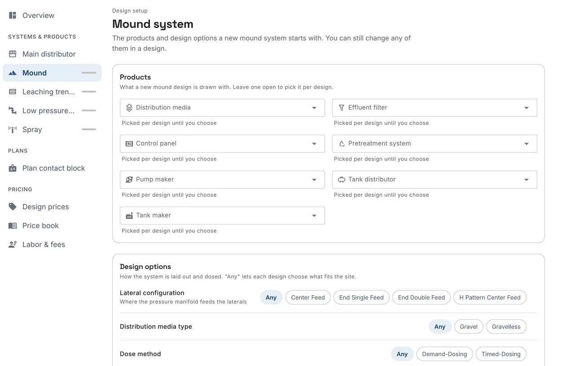Image resolution: width=588 pixels, height=366 pixels.
Task: Choose End Double Feed configuration
Action: pos(421,297)
